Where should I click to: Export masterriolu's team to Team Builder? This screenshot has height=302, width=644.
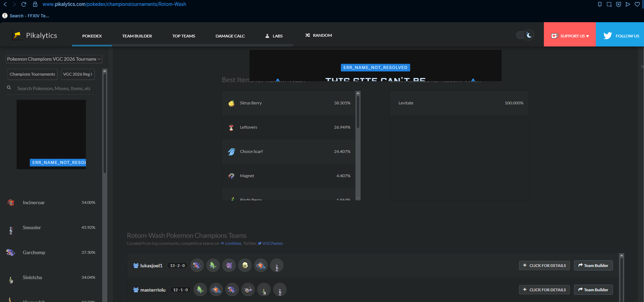point(593,290)
